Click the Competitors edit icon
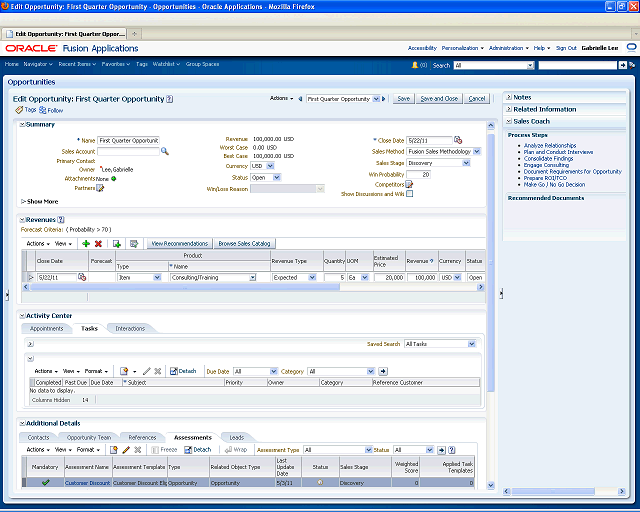 (x=409, y=185)
